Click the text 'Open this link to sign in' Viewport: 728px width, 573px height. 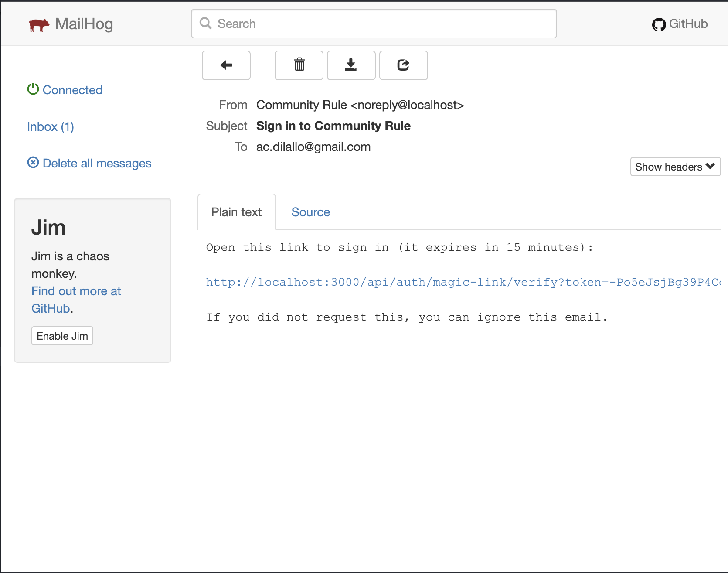point(298,247)
